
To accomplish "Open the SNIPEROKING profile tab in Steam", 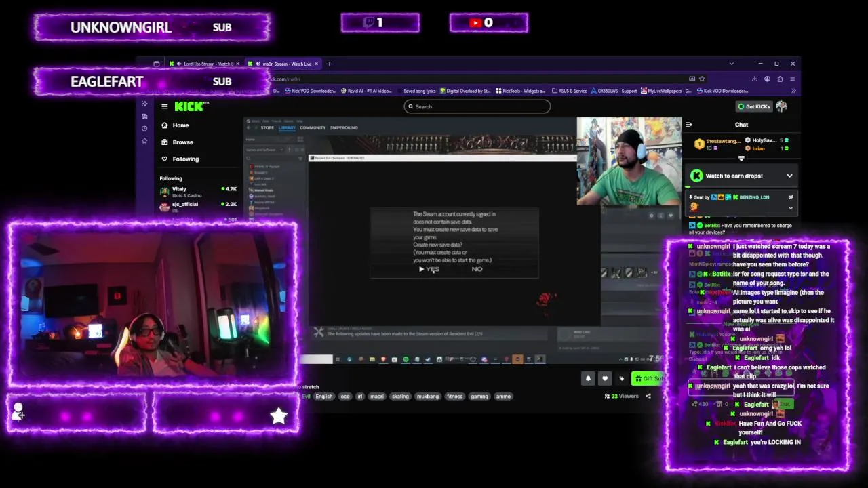I will (344, 127).
